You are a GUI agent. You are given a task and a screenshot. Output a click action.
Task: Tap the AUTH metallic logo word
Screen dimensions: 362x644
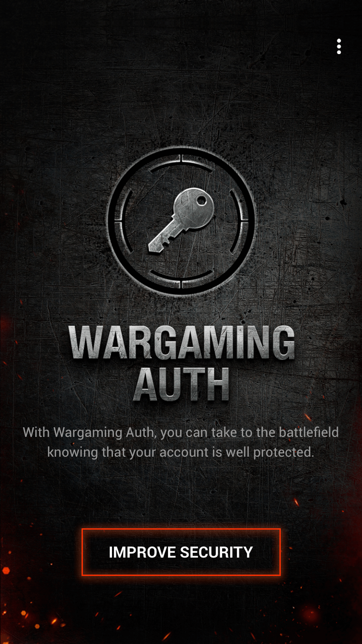181,385
